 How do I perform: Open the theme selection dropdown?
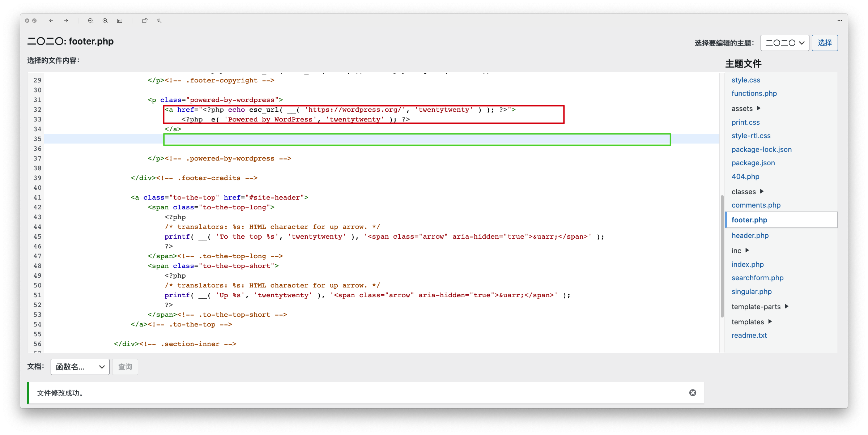(x=784, y=43)
